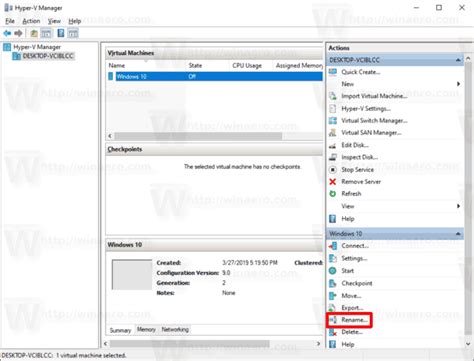The image size is (474, 361).
Task: Click the Forward arrow toolbar icon
Action: (x=19, y=33)
